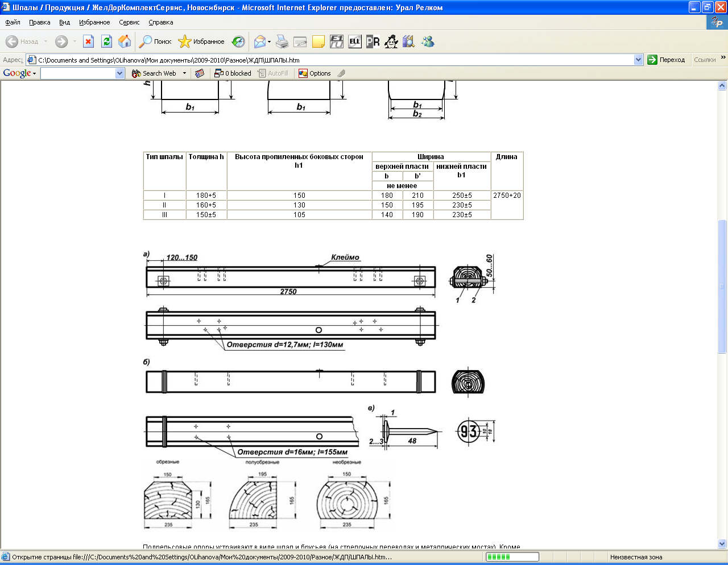
Task: Open Search (Поиск) pane
Action: click(x=156, y=41)
